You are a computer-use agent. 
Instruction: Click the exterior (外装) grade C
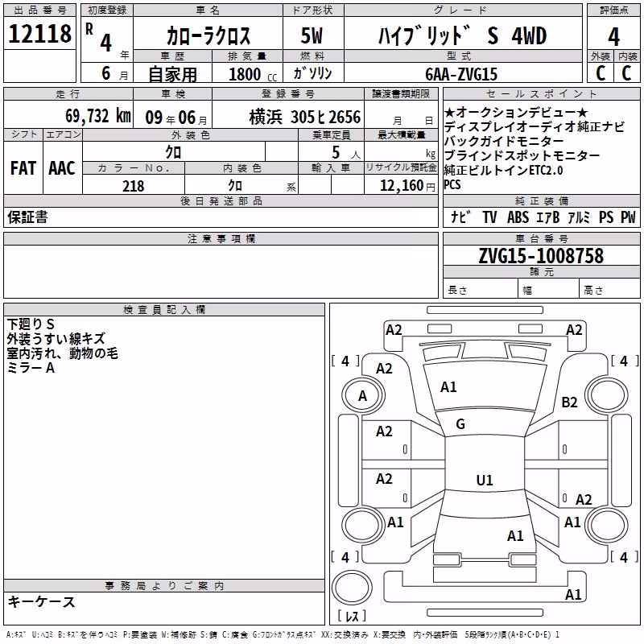[x=601, y=73]
